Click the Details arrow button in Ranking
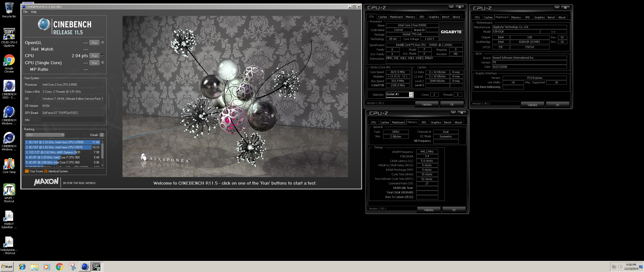Image resolution: width=644 pixels, height=272 pixels. [102, 135]
